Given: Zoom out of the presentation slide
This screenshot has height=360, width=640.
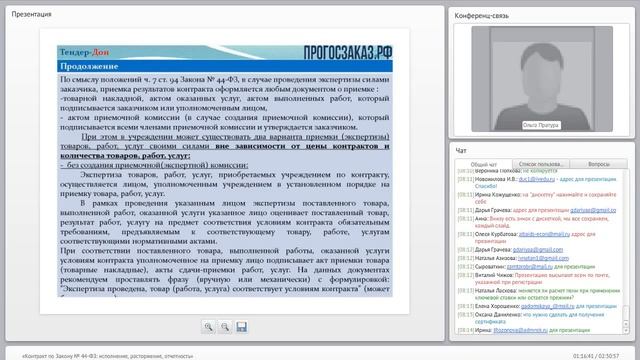Looking at the screenshot, I should tap(225, 327).
